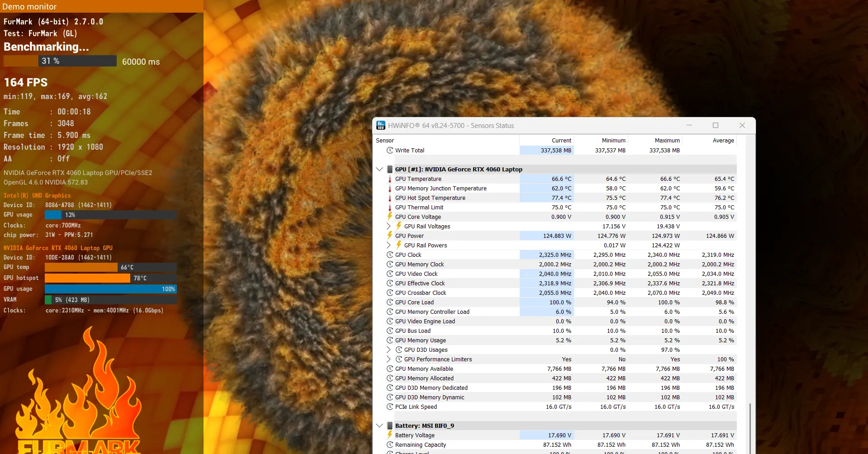The height and width of the screenshot is (454, 868).
Task: Select the Remaining Capacity row label
Action: [x=421, y=445]
